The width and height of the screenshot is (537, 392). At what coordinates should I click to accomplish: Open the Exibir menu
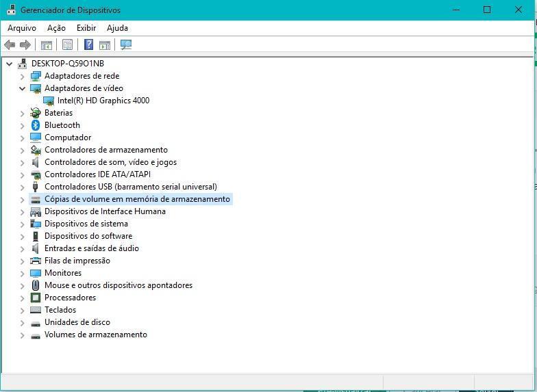(86, 28)
